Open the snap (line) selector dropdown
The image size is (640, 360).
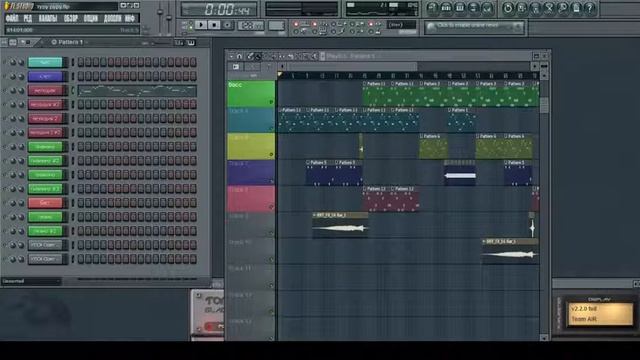pos(402,25)
